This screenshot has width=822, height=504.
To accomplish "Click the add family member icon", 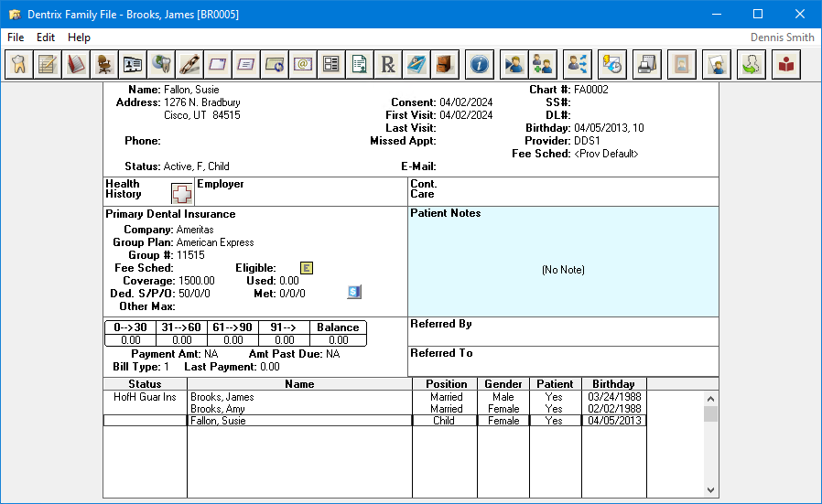I will point(543,64).
